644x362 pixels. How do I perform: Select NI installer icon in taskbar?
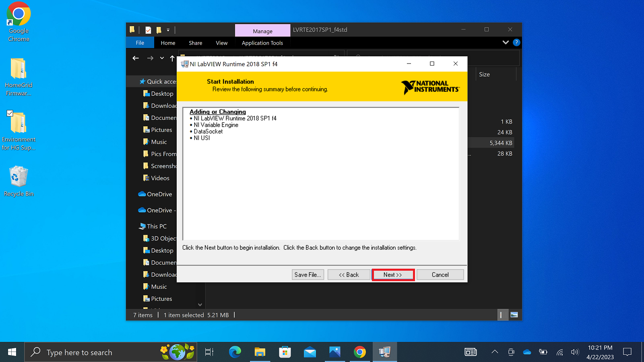(x=385, y=352)
